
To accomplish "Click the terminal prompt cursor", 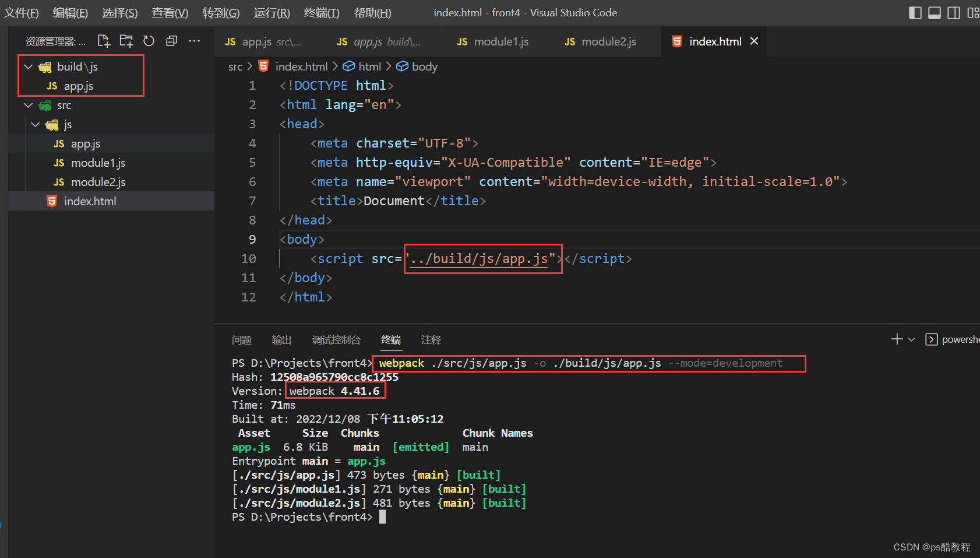I will tap(382, 517).
